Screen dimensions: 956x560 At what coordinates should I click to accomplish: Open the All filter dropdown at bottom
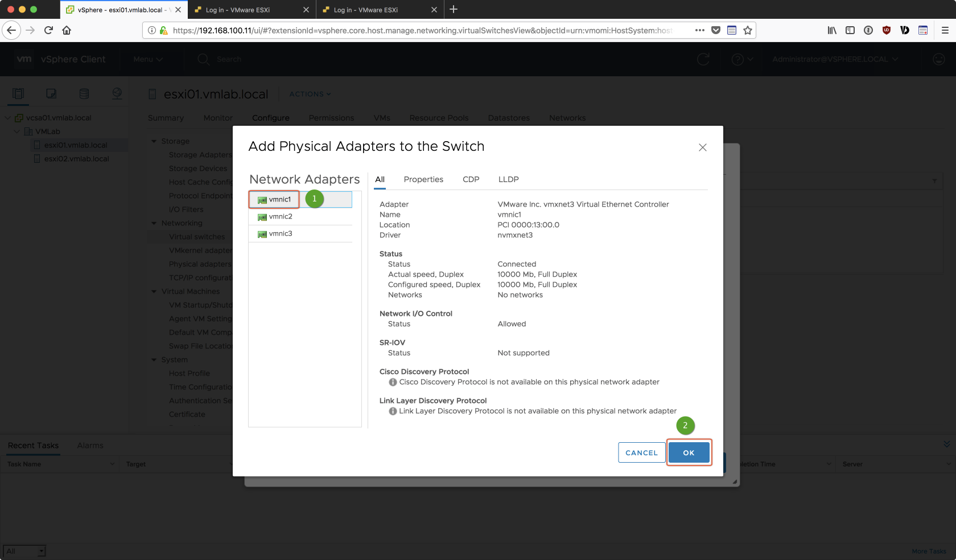coord(24,551)
